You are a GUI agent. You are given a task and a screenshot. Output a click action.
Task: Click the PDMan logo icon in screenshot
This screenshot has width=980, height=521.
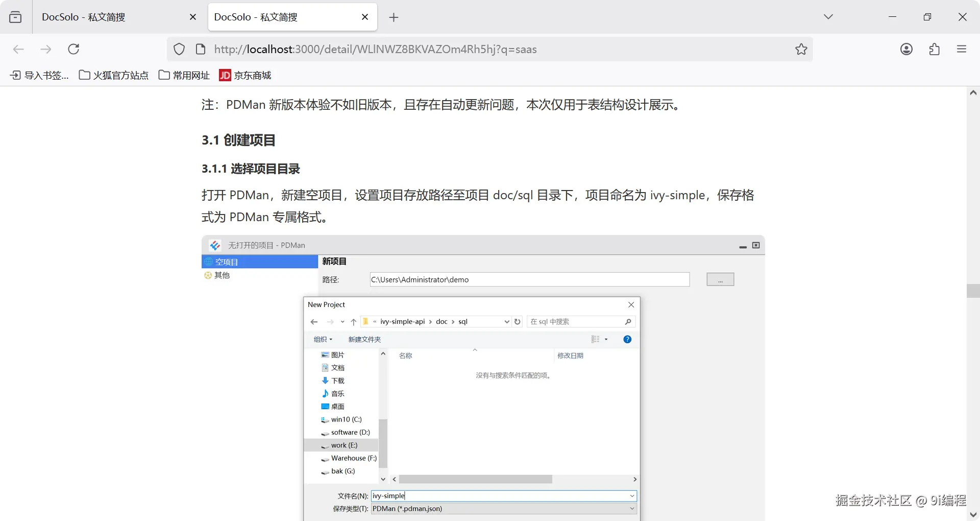click(215, 245)
